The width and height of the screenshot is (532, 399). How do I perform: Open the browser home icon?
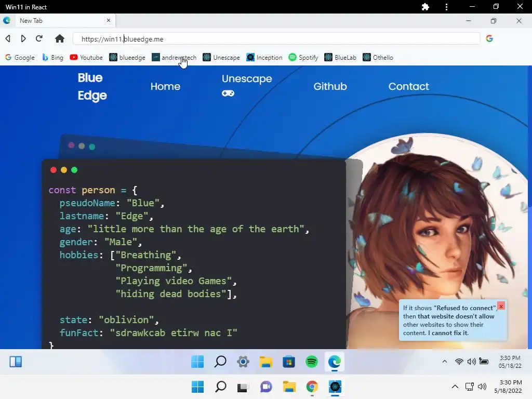click(60, 38)
